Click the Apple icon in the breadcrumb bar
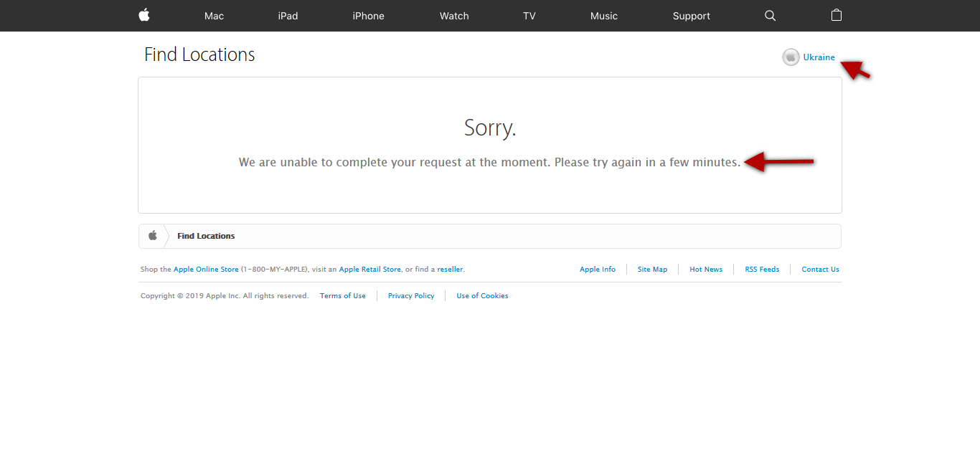Viewport: 980px width, 471px height. click(152, 235)
